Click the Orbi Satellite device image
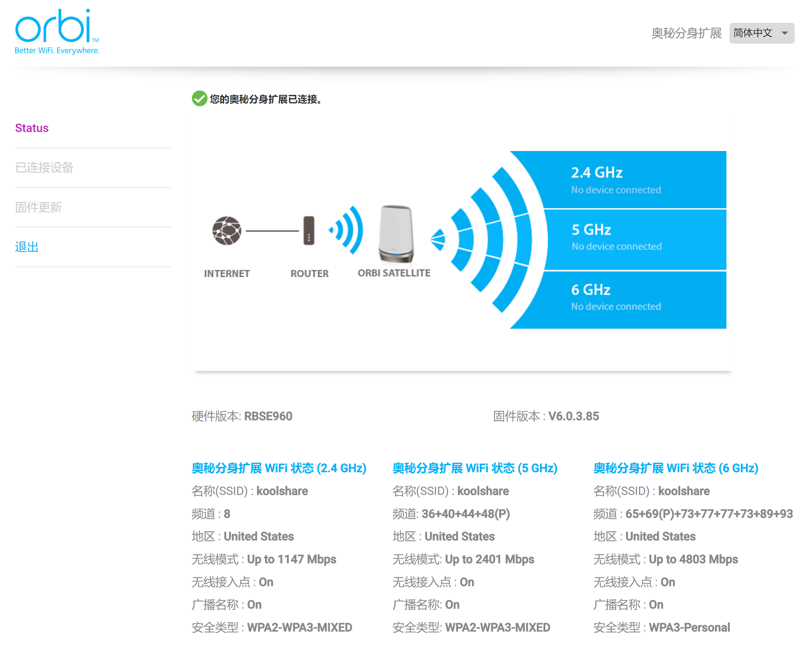Screen dimensions: 812x656 click(x=395, y=233)
